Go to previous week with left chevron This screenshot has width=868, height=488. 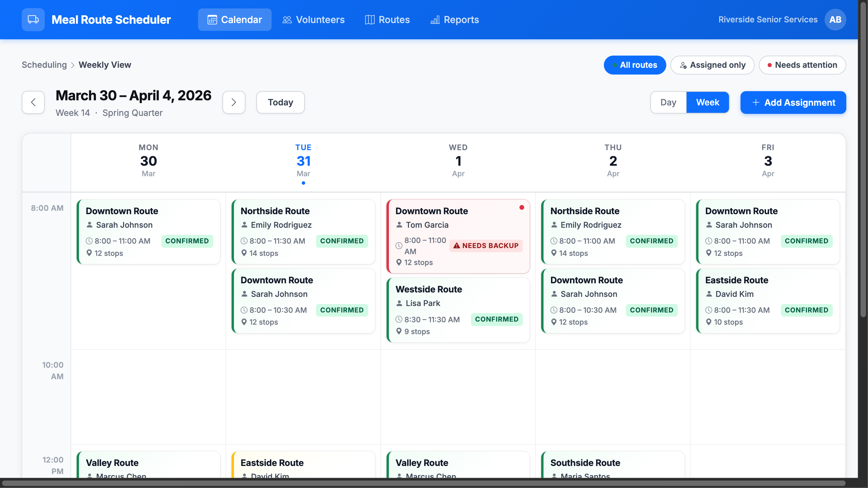[x=33, y=102]
